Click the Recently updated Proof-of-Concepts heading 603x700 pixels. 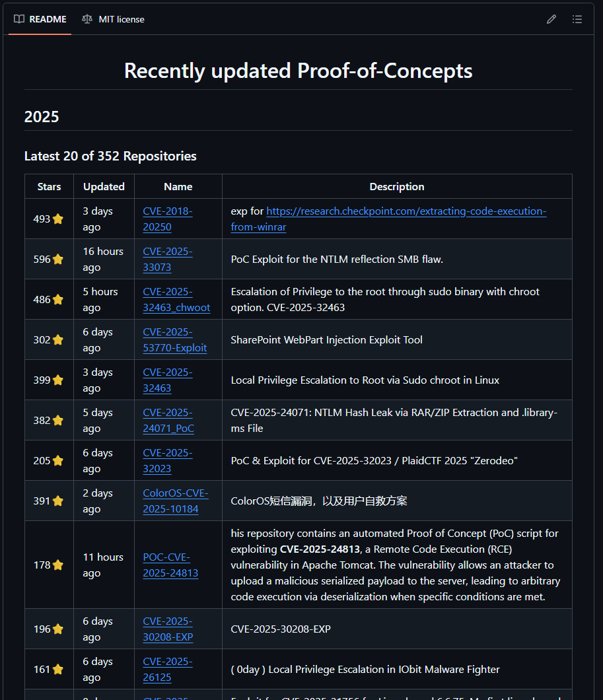coord(298,71)
